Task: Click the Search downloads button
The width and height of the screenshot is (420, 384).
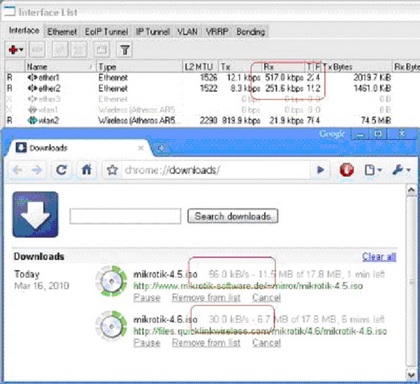Action: pyautogui.click(x=233, y=216)
